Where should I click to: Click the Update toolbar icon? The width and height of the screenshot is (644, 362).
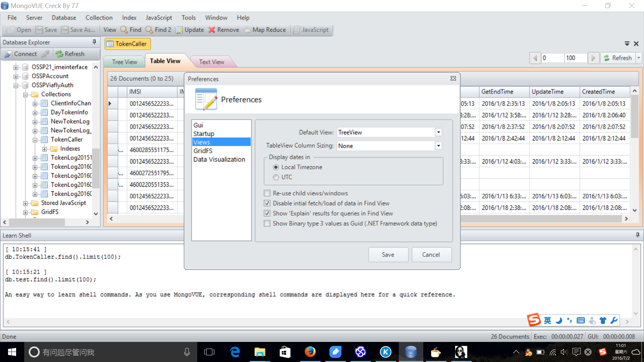click(179, 30)
